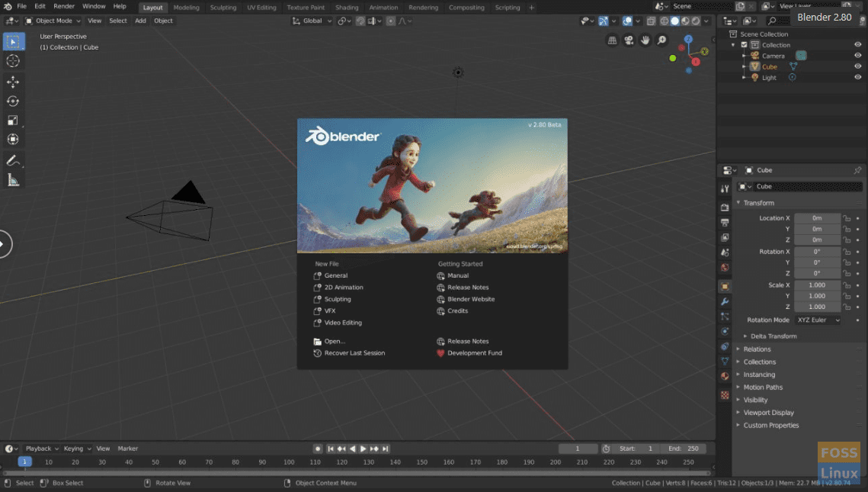Toggle lock on Scale Z

[847, 307]
